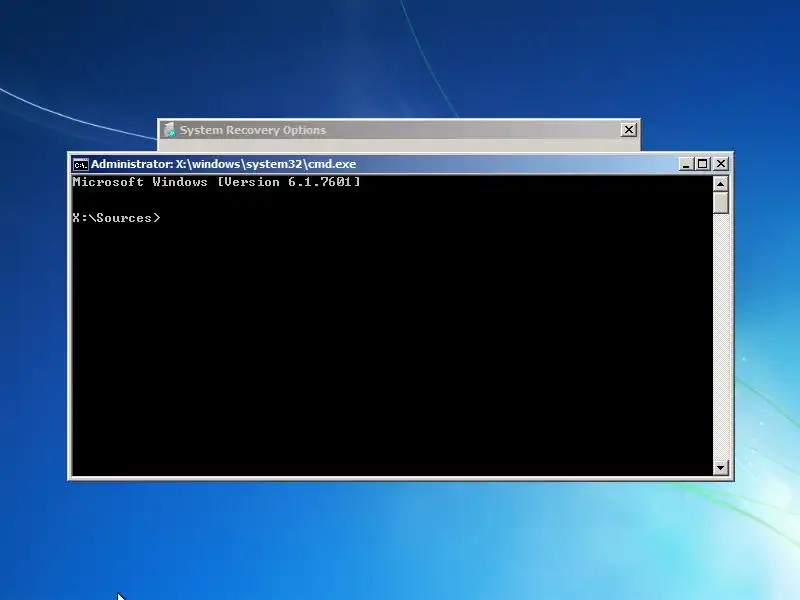Click the Administrator cmd.exe title bar text
The height and width of the screenshot is (600, 800).
pos(223,164)
